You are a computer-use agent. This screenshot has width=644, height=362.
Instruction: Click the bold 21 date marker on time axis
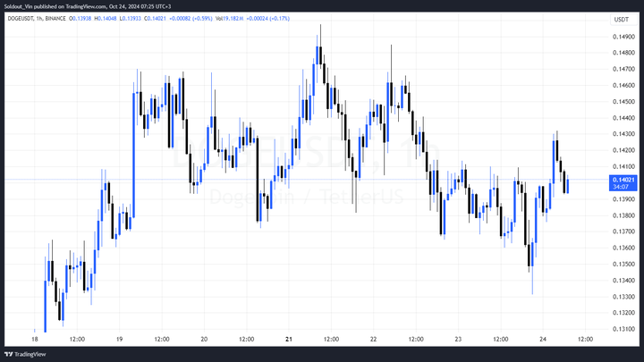289,339
